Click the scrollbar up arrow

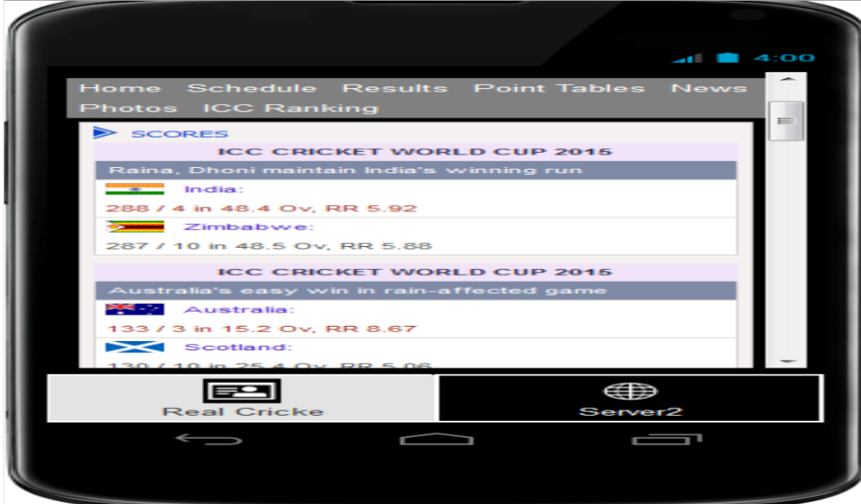(787, 80)
